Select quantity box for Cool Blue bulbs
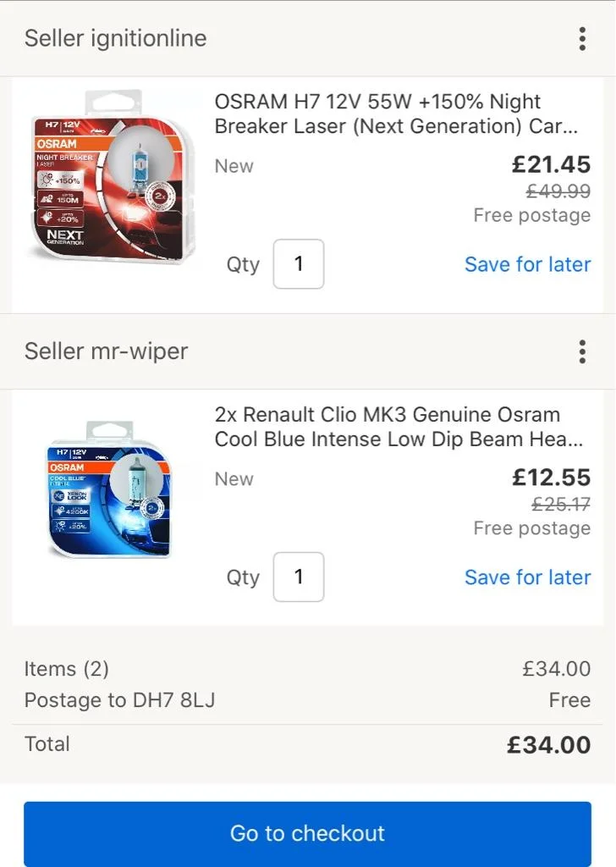Viewport: 616px width, 867px height. tap(299, 577)
